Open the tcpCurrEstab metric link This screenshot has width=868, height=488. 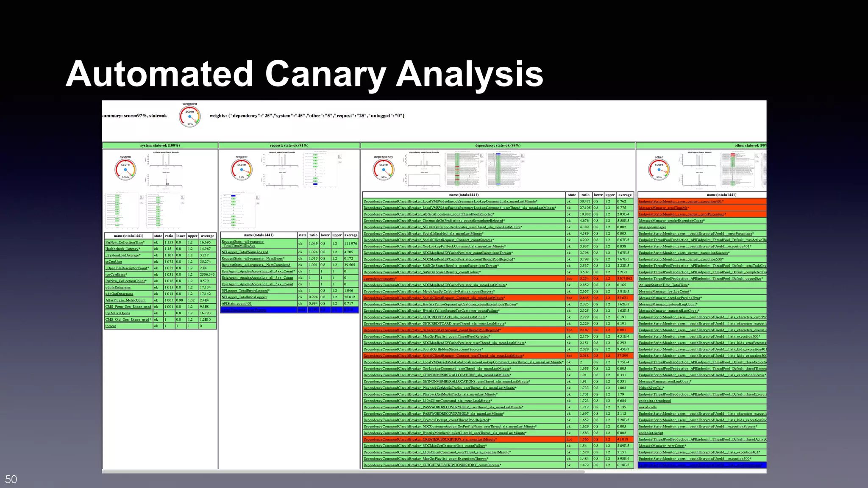(x=116, y=274)
